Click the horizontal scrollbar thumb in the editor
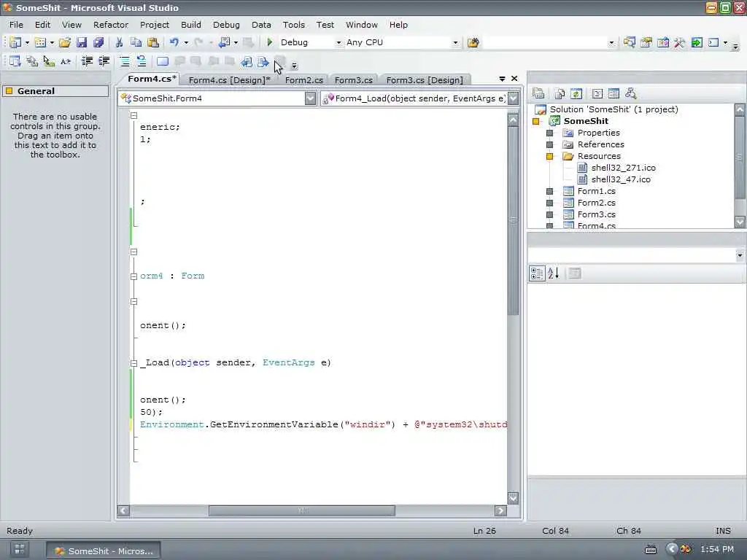Screen dimensions: 747x560 coord(301,510)
